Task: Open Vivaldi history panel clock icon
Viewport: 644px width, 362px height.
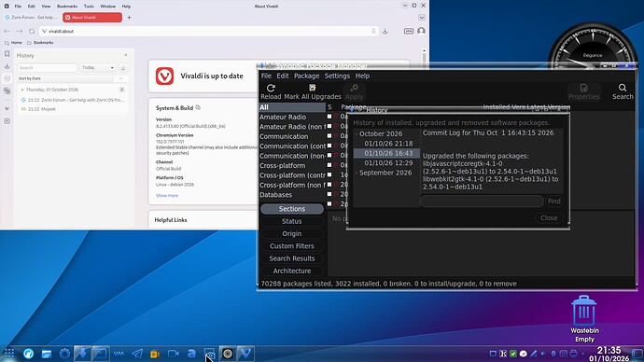Action: 7,78
